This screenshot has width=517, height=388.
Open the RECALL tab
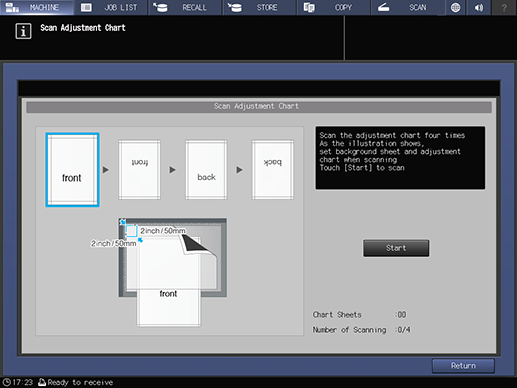185,7
